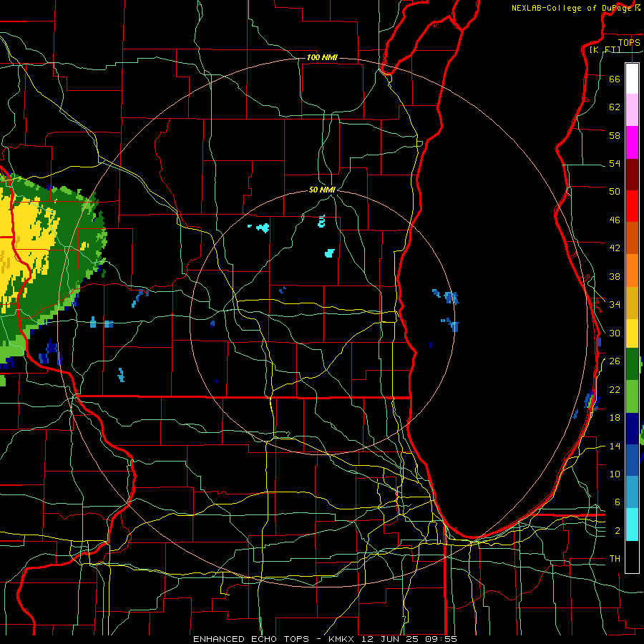This screenshot has width=644, height=644.
Task: Click the dark green 26 kft legend swatch
Action: click(x=632, y=364)
